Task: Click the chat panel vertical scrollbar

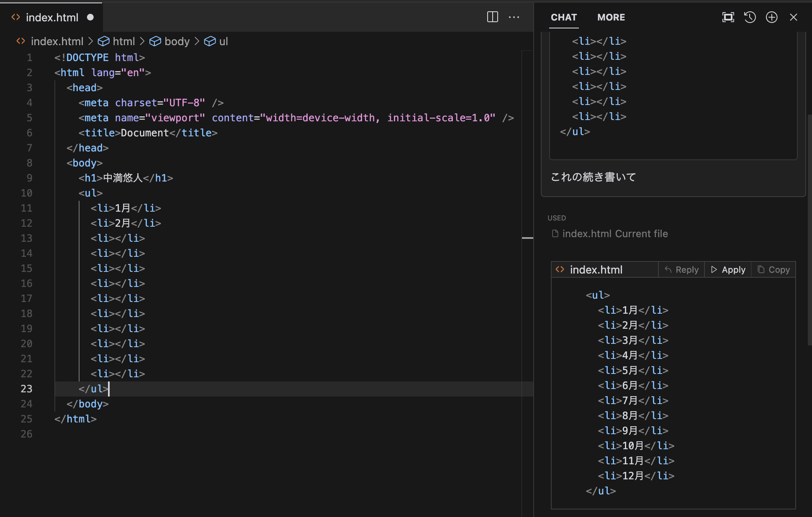Action: tap(809, 230)
